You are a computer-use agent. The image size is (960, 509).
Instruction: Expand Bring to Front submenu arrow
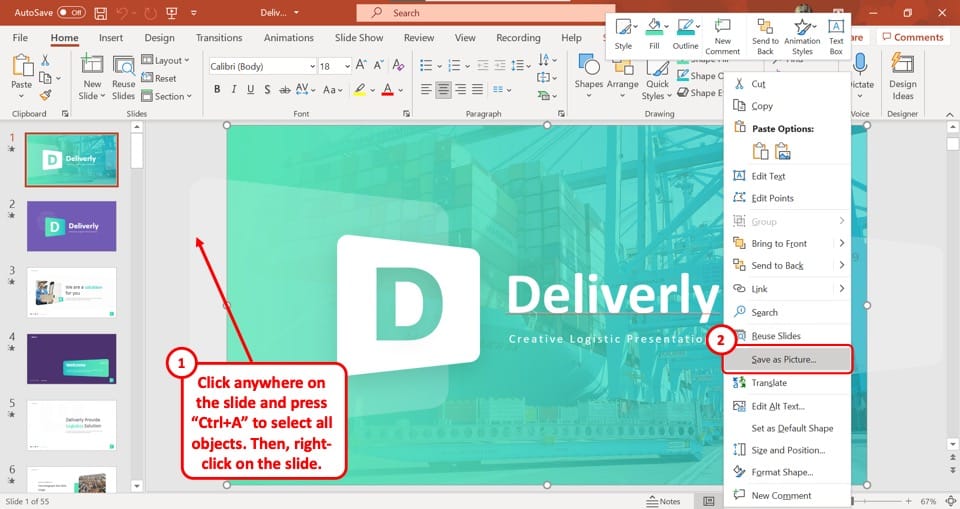pyautogui.click(x=842, y=243)
